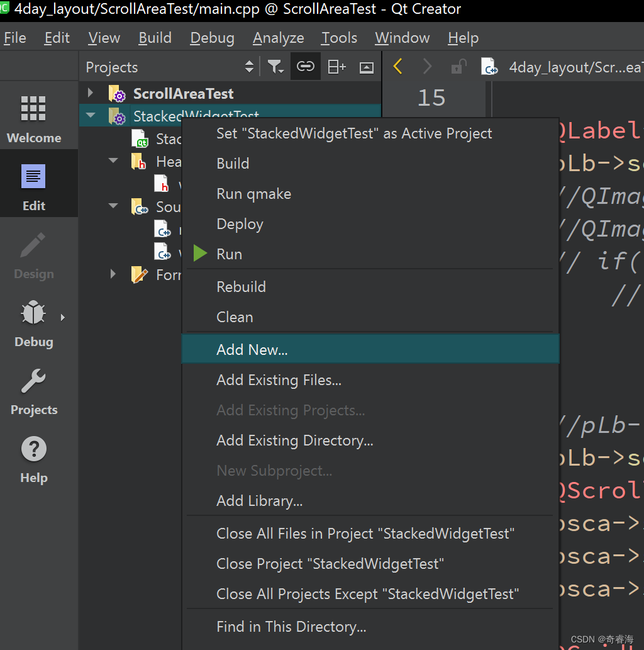The image size is (644, 650).
Task: Open the View menu
Action: pos(104,38)
